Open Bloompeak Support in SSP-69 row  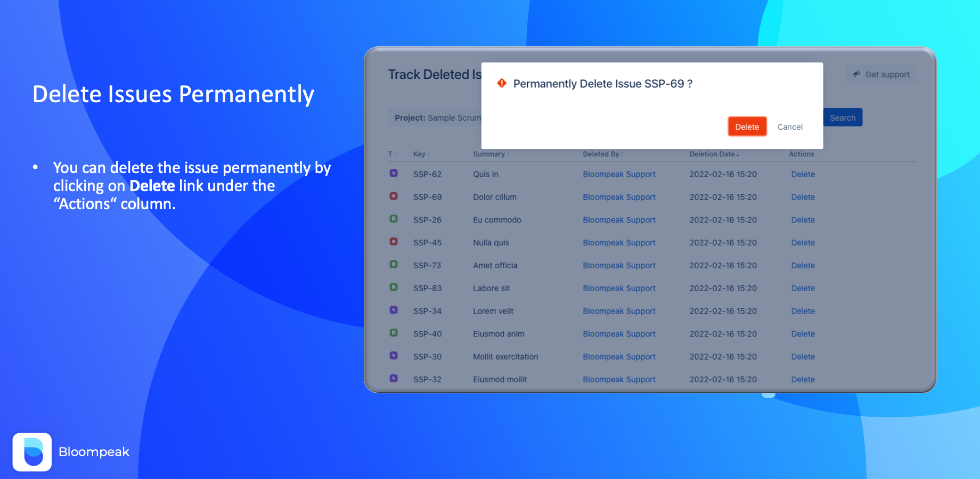619,197
